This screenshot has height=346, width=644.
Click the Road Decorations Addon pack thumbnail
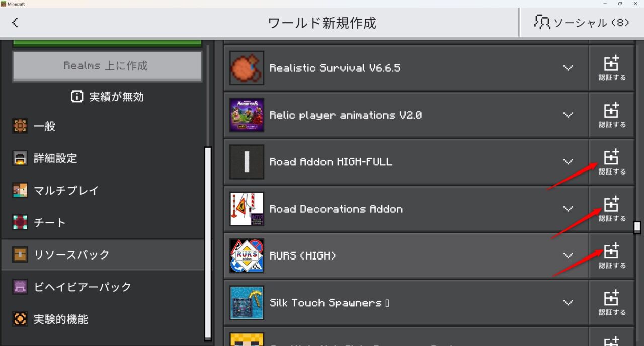tap(247, 209)
